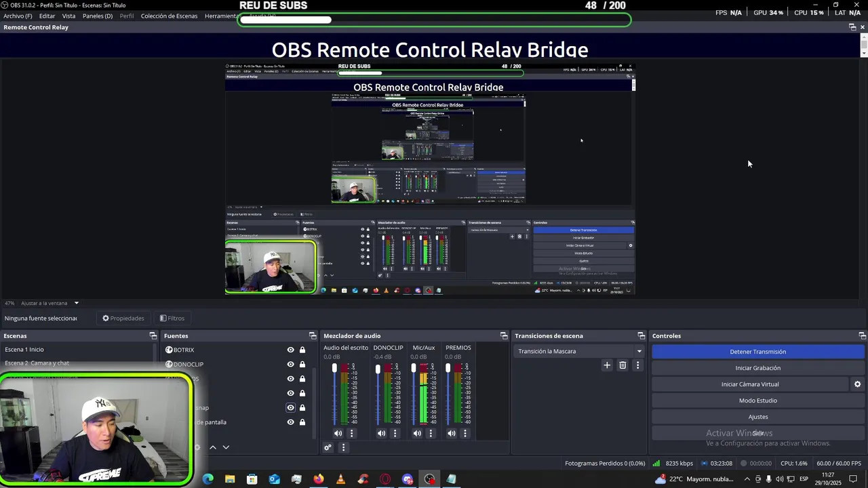The height and width of the screenshot is (488, 868).
Task: Open Filtros for the selected source
Action: [172, 318]
